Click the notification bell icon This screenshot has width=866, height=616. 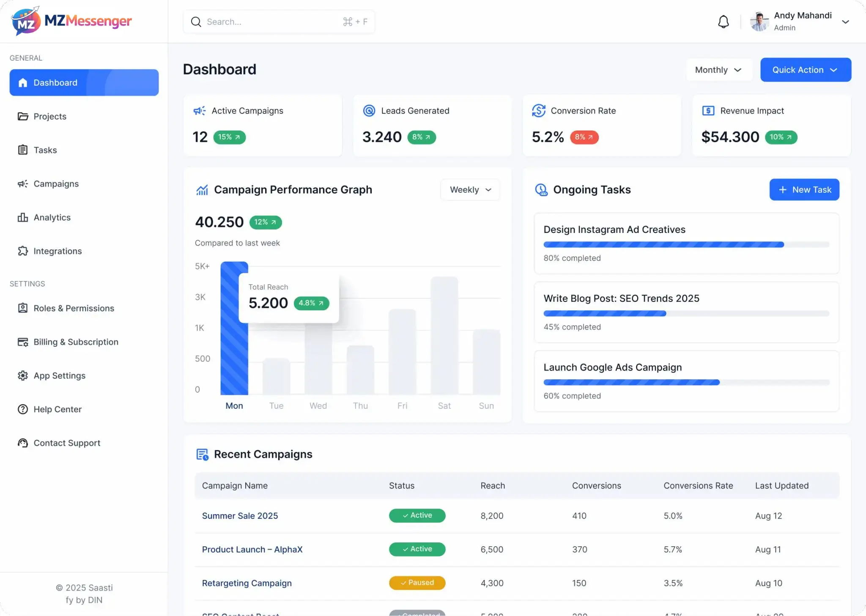[723, 22]
